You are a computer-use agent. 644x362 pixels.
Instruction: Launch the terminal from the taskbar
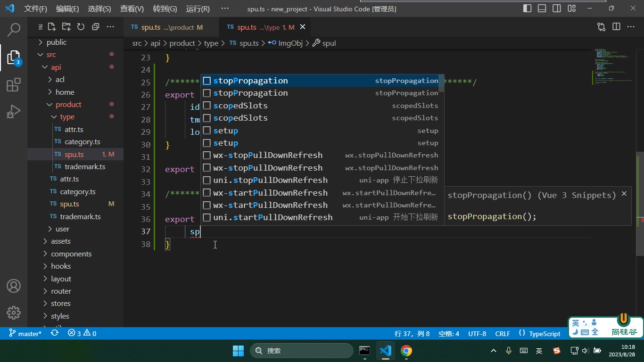(x=364, y=351)
